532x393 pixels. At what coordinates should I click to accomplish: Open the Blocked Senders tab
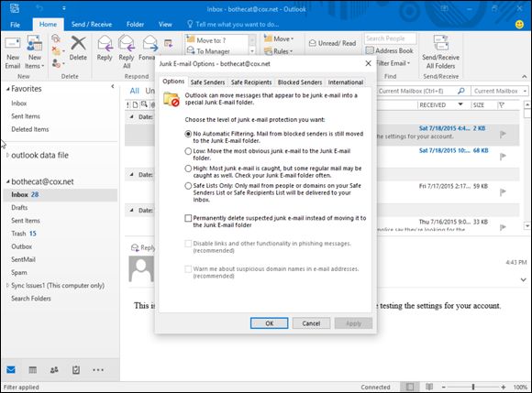point(300,82)
